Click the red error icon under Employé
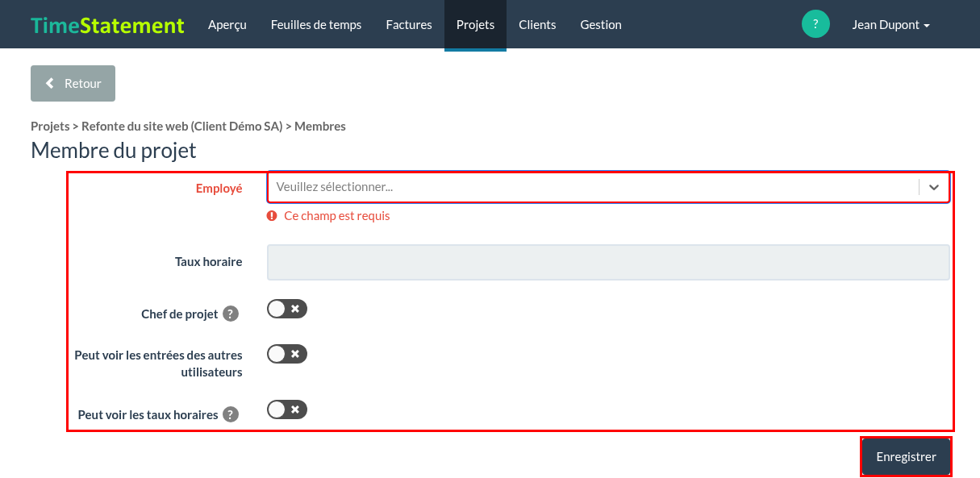This screenshot has width=980, height=478. tap(272, 216)
